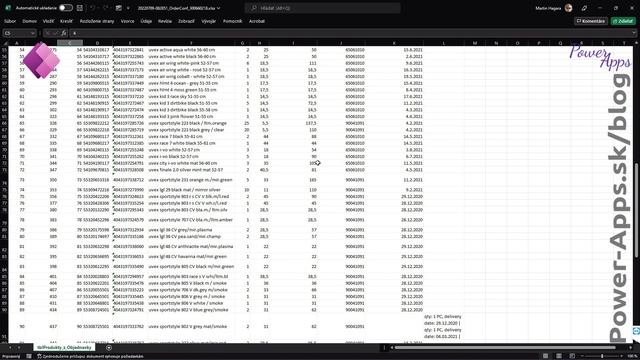Open the Acrobat ribbon tab
640x360 pixels.
click(x=257, y=21)
